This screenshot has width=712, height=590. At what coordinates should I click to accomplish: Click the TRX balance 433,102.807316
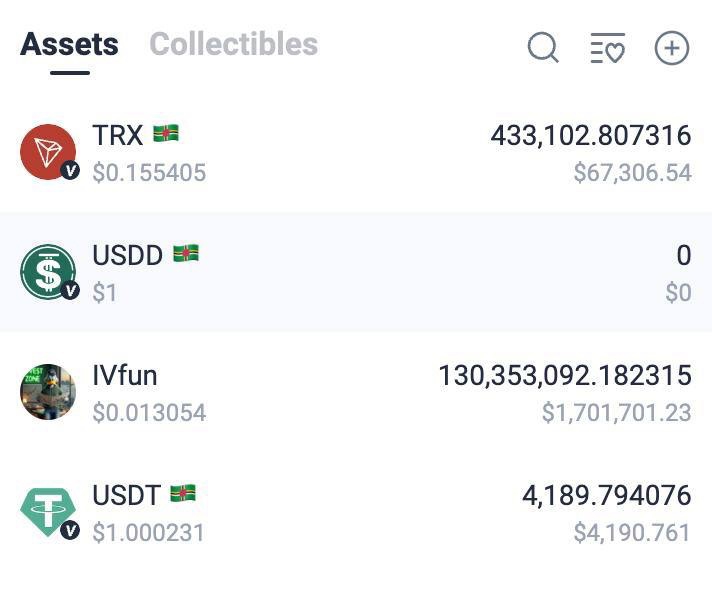590,135
